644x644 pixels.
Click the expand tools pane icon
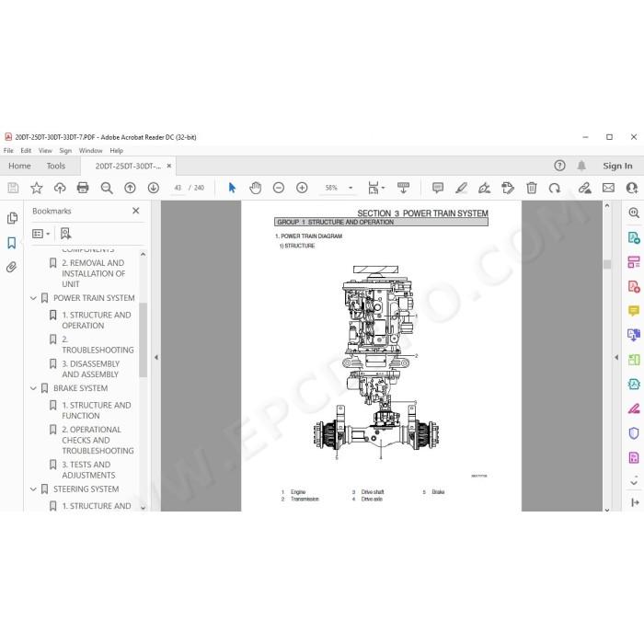point(635,502)
